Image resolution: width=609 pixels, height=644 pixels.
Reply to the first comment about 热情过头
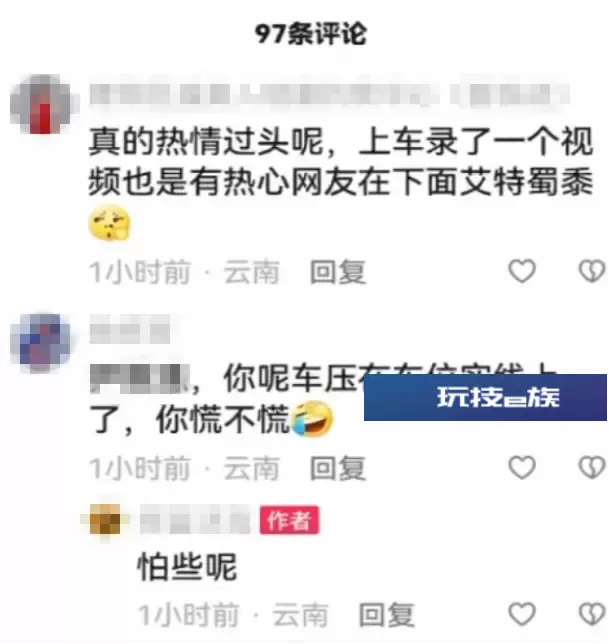click(338, 272)
